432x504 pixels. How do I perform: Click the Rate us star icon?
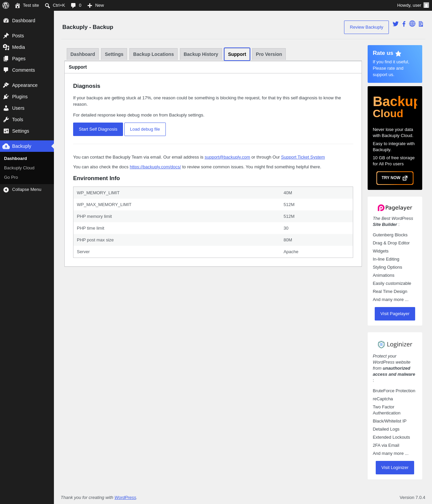click(398, 54)
